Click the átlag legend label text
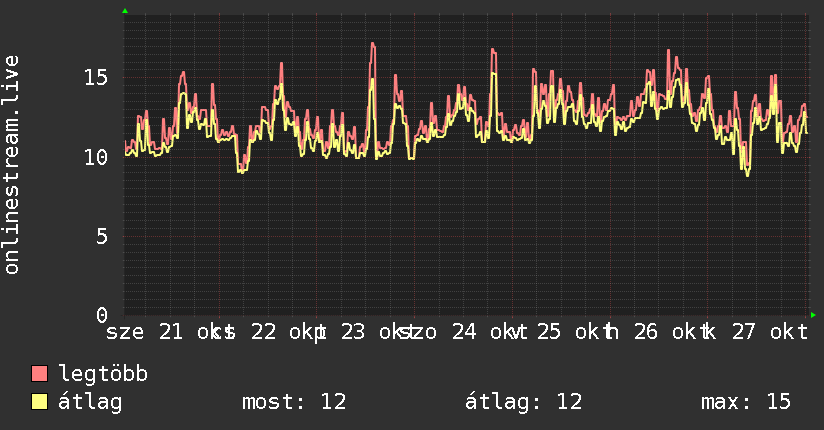Screen dimensions: 824x430 [90, 402]
